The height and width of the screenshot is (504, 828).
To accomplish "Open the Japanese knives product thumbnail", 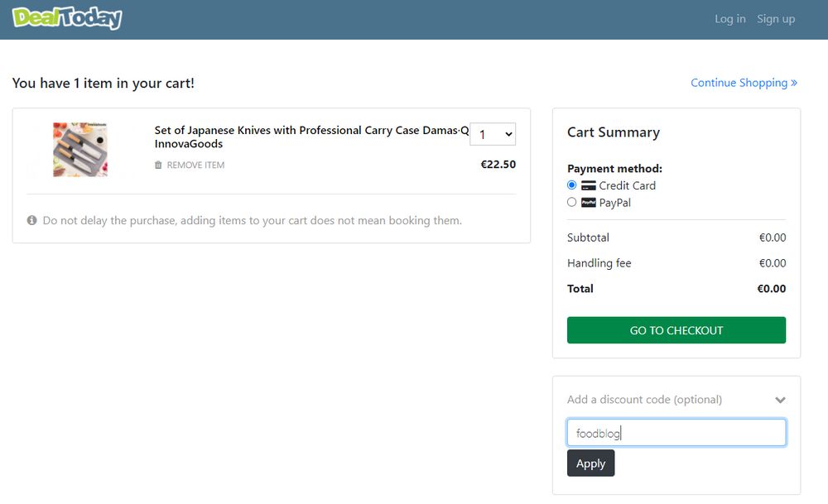I will [x=80, y=149].
